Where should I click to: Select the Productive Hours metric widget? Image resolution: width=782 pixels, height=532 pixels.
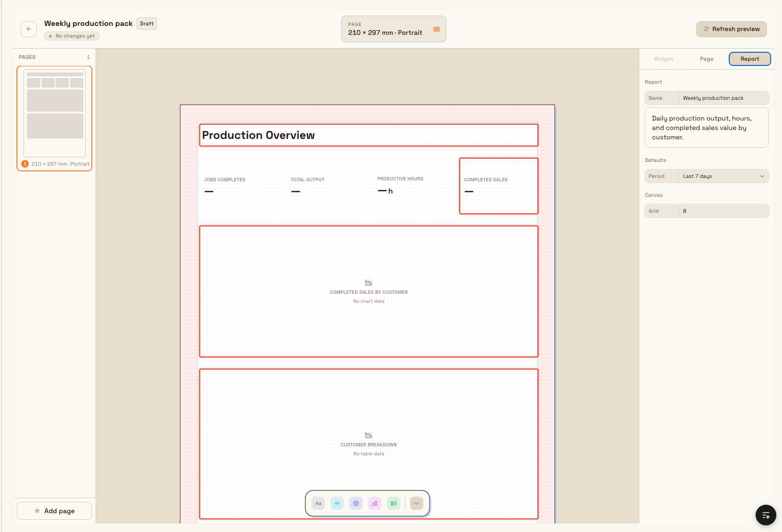pos(412,186)
